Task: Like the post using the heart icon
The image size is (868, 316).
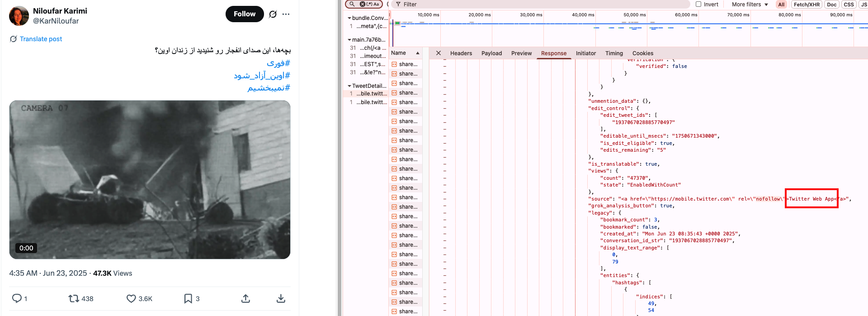Action: [131, 299]
